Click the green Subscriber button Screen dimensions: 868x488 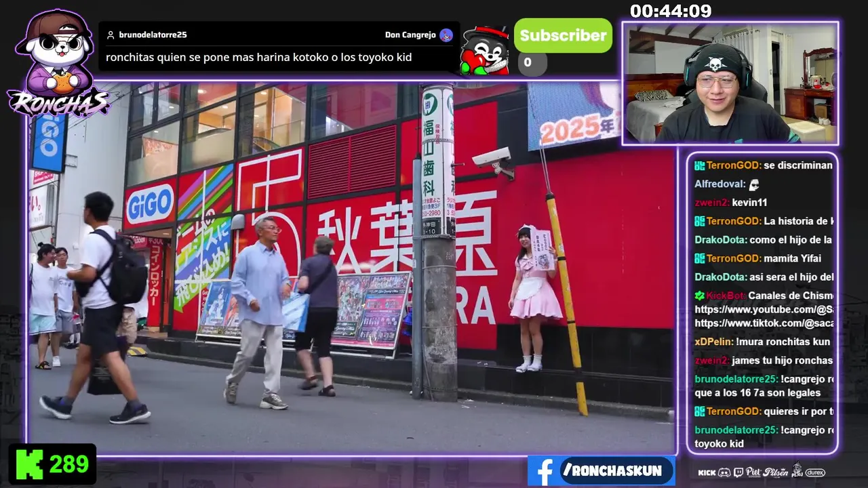click(563, 35)
